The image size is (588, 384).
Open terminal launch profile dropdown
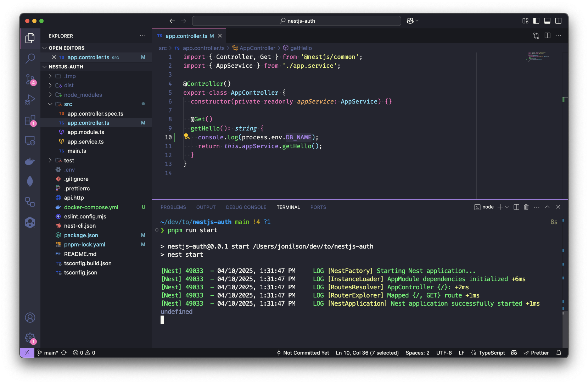coord(507,207)
